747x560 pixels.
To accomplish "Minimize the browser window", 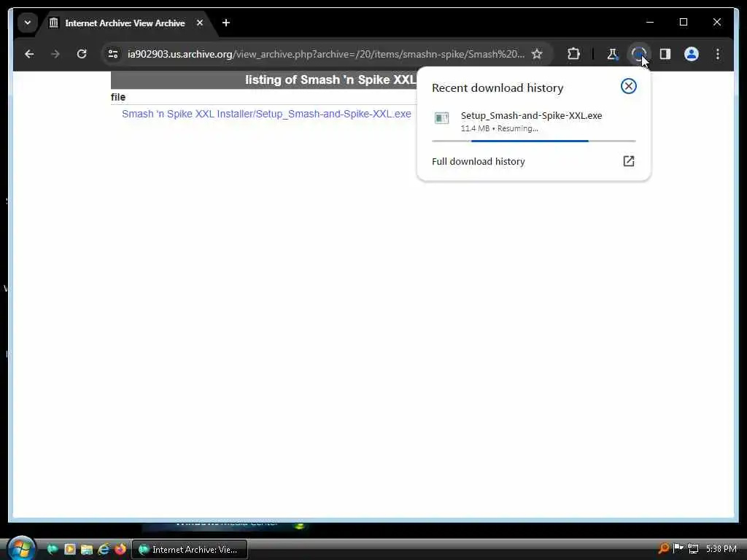I will pyautogui.click(x=650, y=22).
